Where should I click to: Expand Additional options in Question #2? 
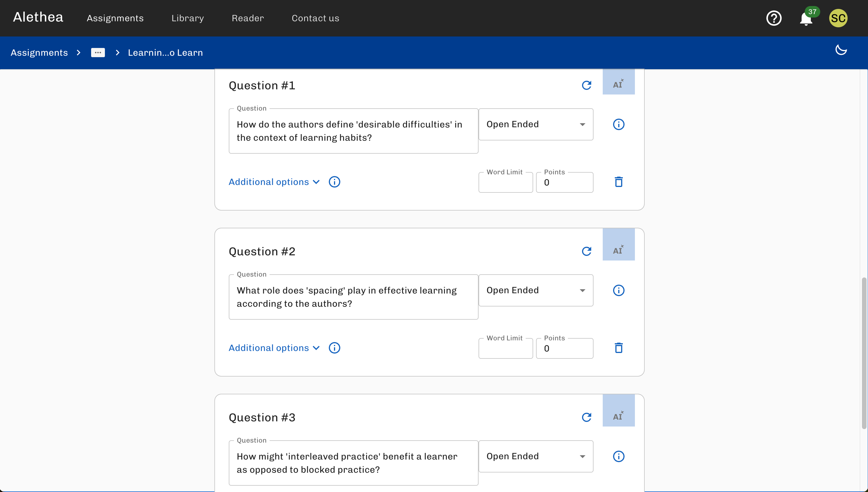(x=274, y=348)
